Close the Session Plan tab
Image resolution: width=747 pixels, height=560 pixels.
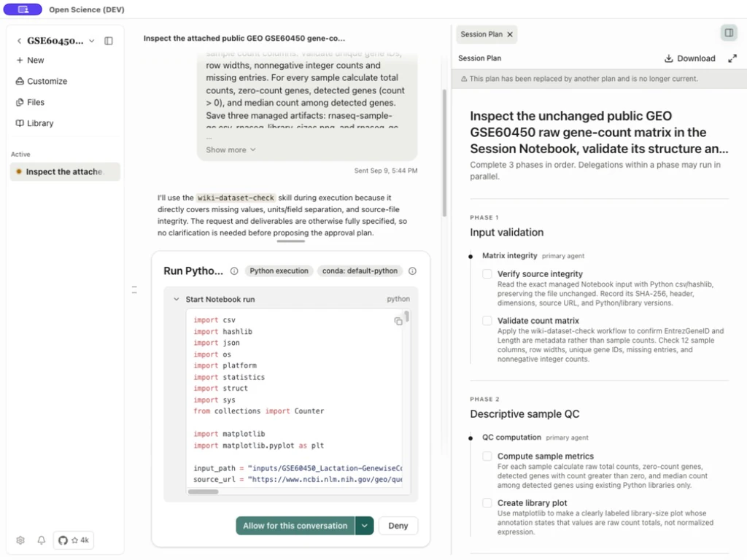[x=510, y=34]
